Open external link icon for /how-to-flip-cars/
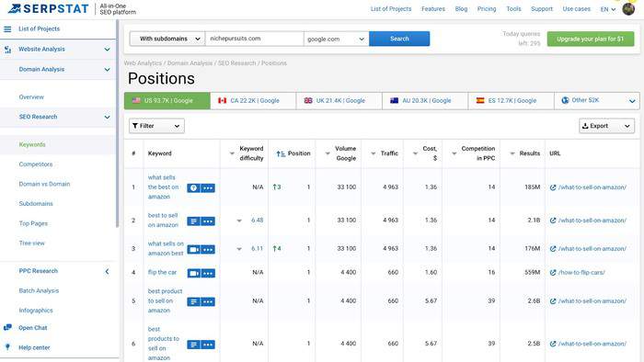Viewport: 644px width, 362px height. tap(553, 273)
